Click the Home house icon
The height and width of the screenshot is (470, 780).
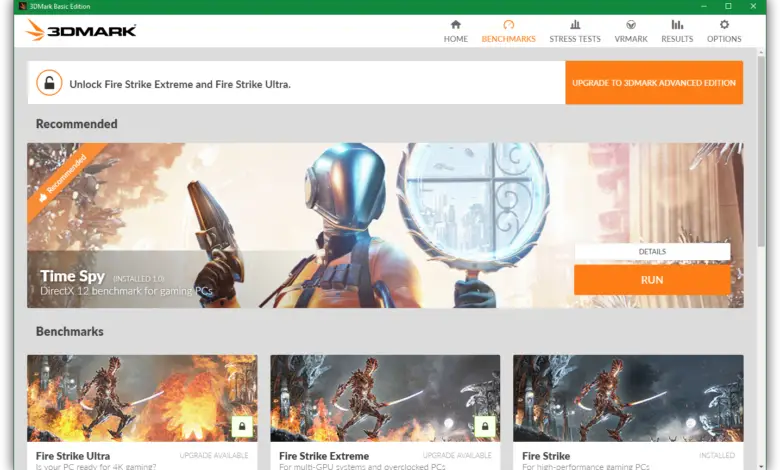tap(456, 24)
